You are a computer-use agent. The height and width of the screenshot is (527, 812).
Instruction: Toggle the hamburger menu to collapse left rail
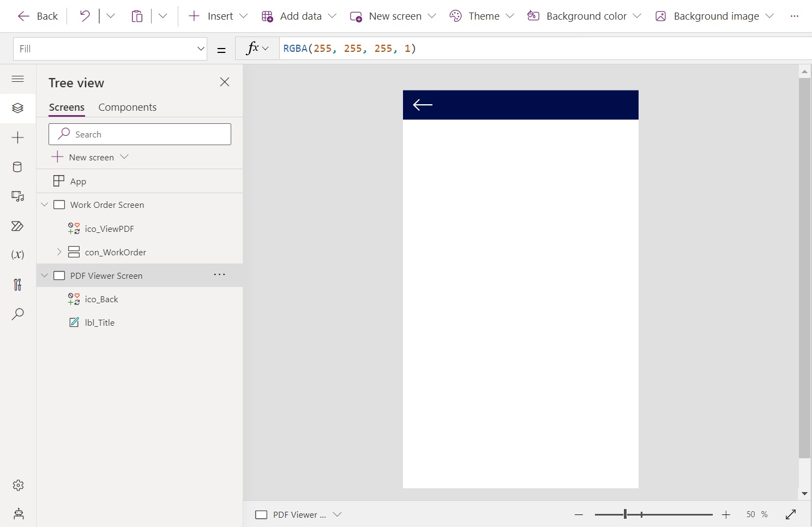(17, 79)
